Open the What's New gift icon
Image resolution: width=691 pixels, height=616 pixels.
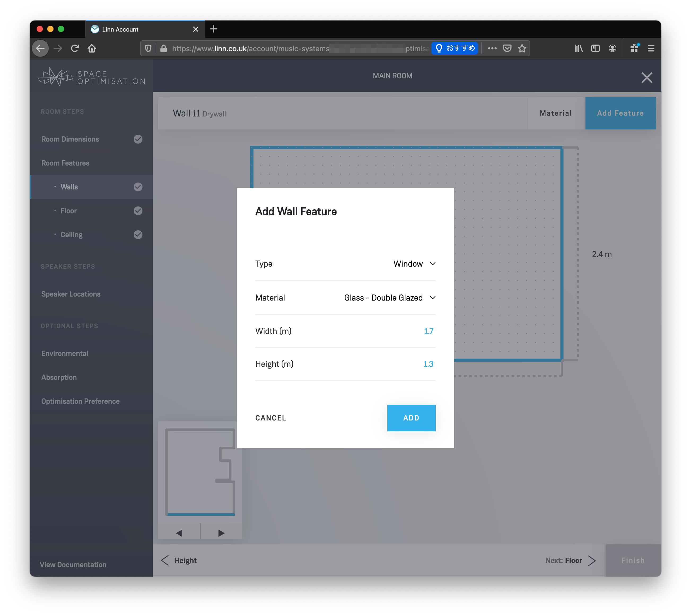click(635, 48)
